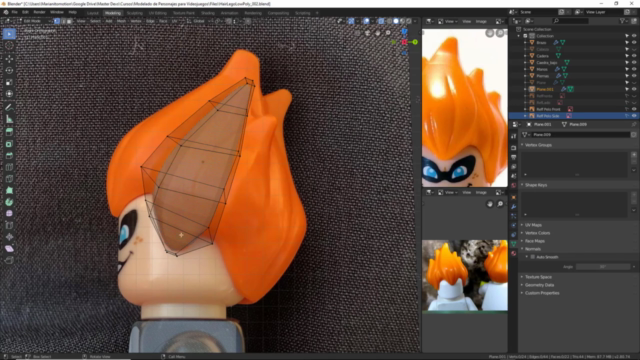Select the 3D Cursor tool
The width and height of the screenshot is (640, 360).
pos(9,46)
